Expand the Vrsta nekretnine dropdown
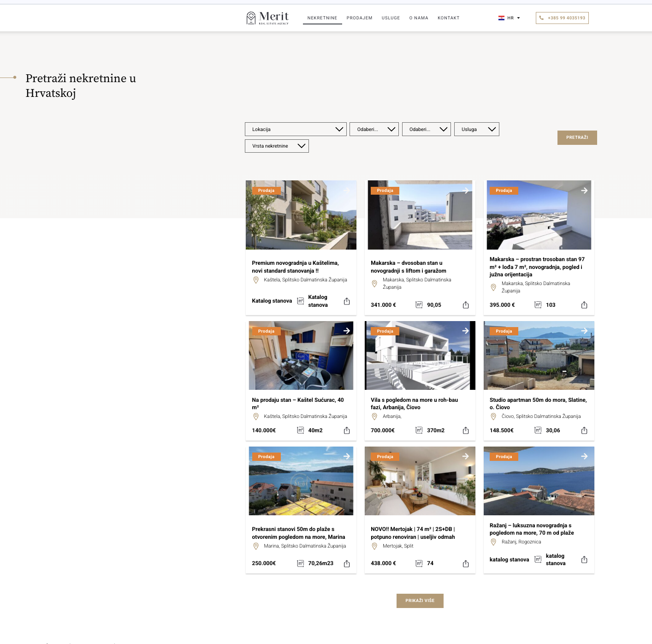 (x=277, y=146)
